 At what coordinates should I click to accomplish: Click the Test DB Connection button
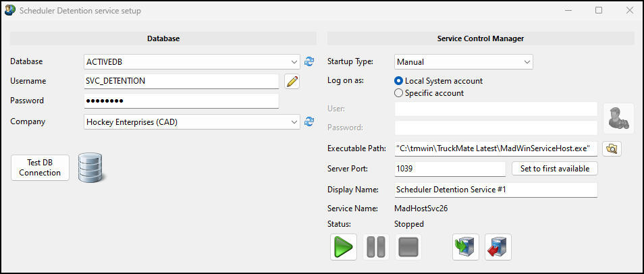[x=41, y=167]
